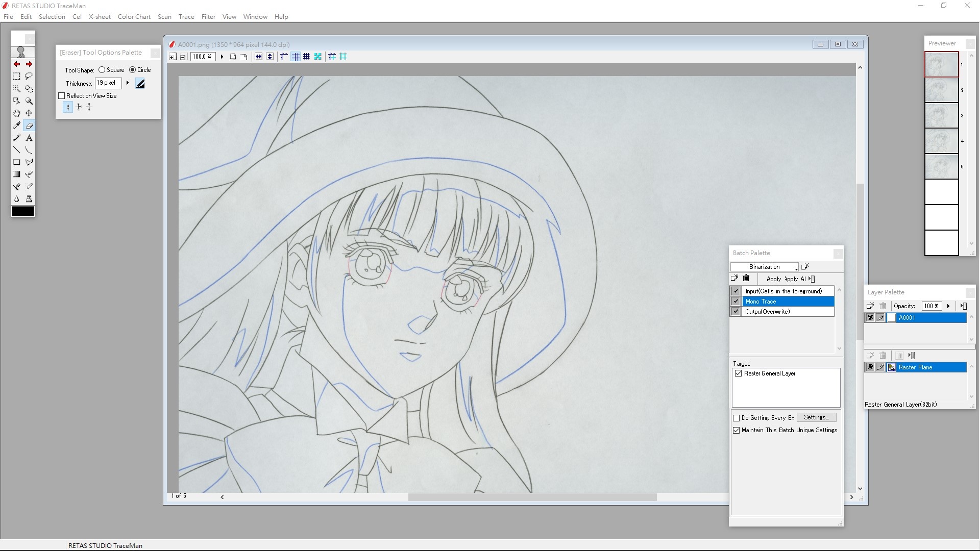Open batch Settings... button
This screenshot has height=551, width=980.
tap(816, 417)
